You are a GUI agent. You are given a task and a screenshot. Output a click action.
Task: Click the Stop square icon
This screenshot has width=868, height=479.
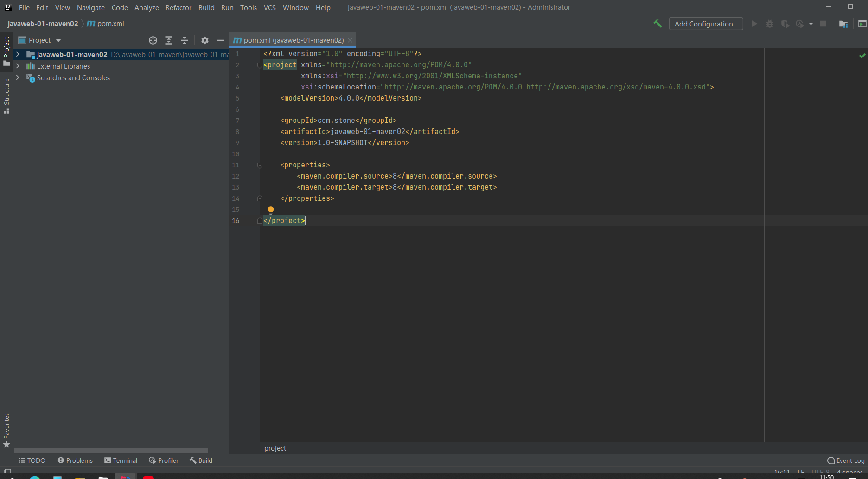click(x=823, y=24)
